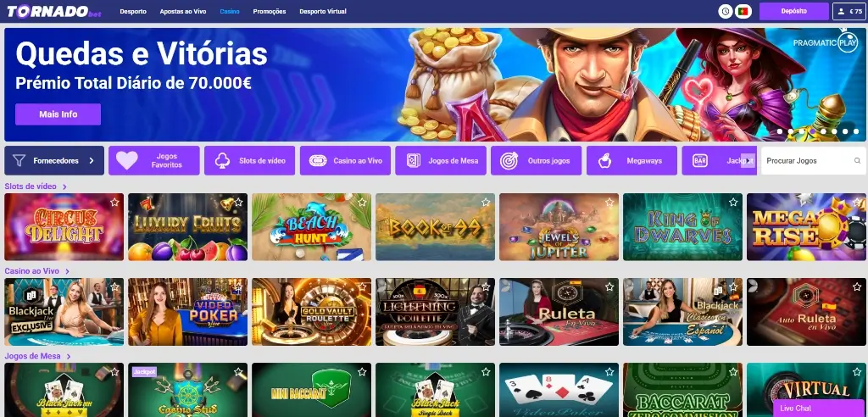Click the Jogos de Mesa category icon
This screenshot has width=868, height=417.
413,160
